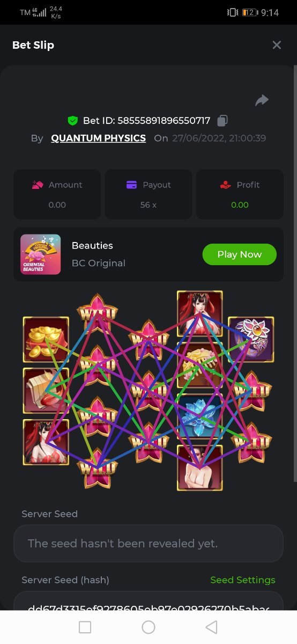Tap the Amount coins icon
Viewport: 297px width, 644px height.
pyautogui.click(x=38, y=185)
